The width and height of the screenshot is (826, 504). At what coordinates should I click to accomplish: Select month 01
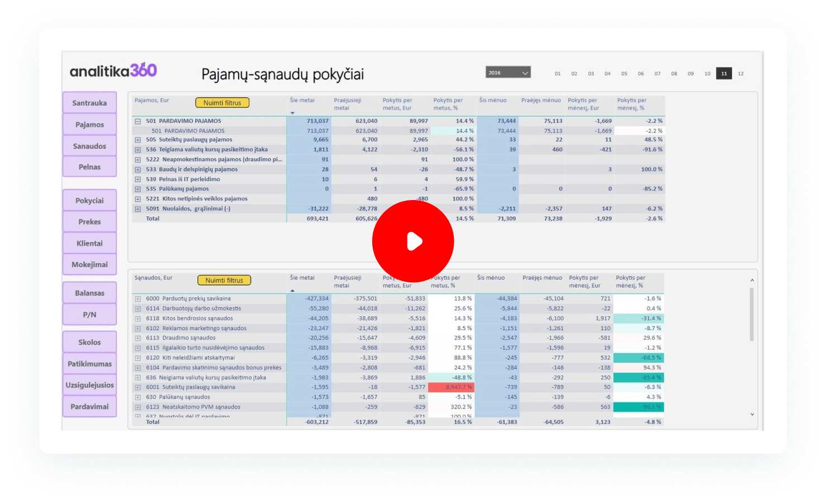tap(557, 74)
